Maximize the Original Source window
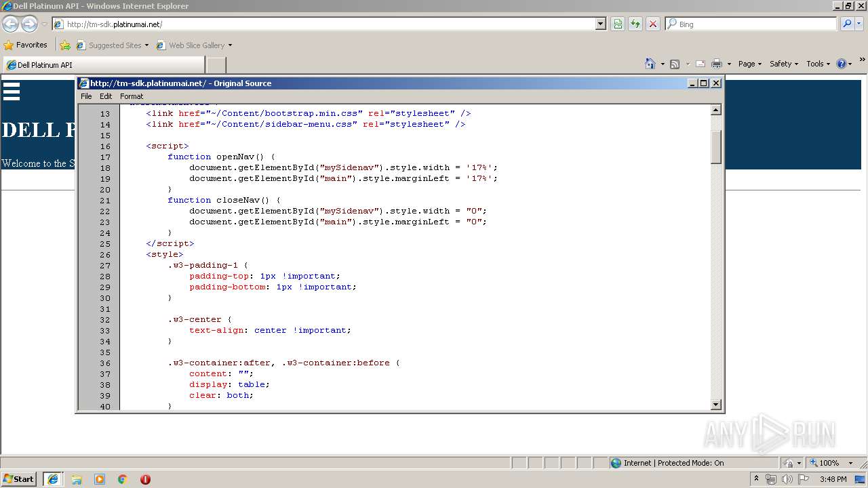Screen dimensions: 868x488 click(x=704, y=83)
